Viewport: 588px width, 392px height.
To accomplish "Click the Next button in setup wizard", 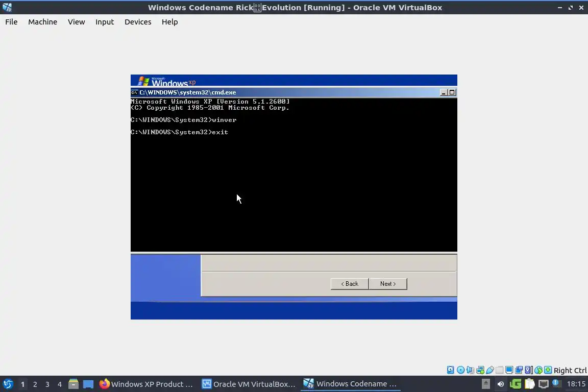I will (388, 284).
